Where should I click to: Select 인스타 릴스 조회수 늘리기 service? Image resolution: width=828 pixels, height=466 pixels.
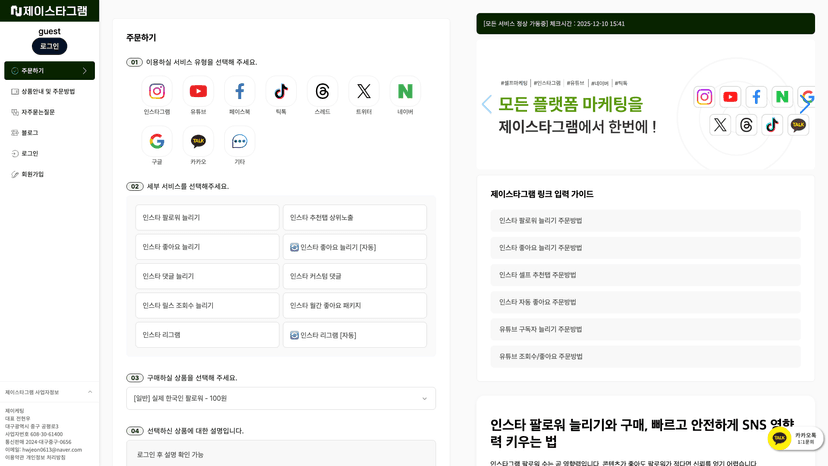click(207, 305)
